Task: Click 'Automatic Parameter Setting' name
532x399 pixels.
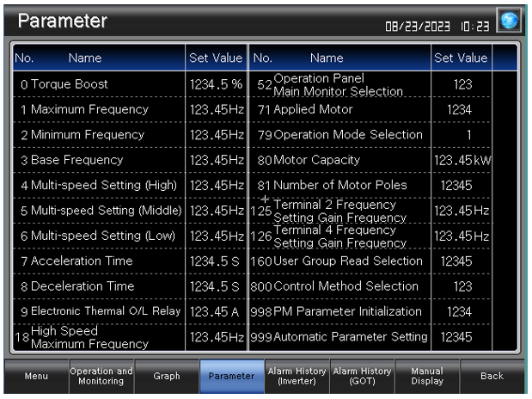Action: (x=351, y=337)
